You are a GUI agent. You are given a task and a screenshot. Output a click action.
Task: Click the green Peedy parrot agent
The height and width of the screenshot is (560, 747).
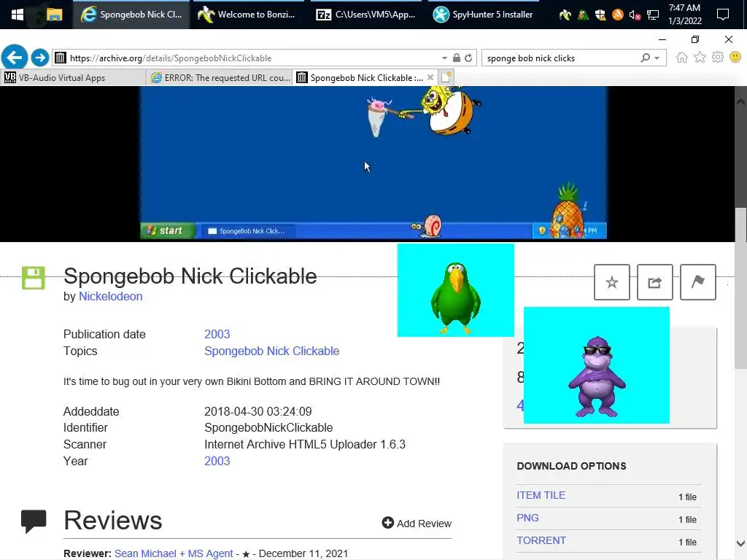[x=455, y=298]
